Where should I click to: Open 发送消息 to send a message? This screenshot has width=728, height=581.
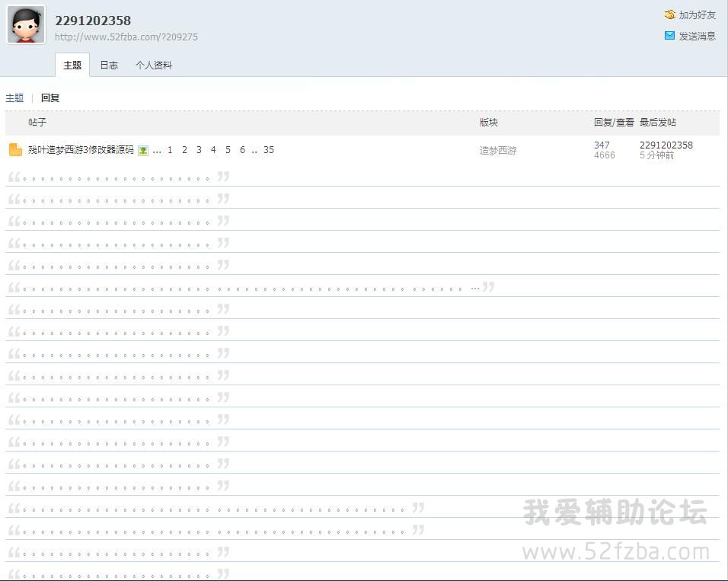pyautogui.click(x=697, y=36)
